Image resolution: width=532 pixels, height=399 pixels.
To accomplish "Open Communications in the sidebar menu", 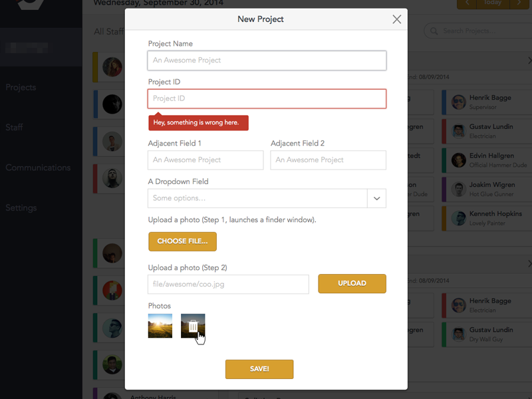I will pos(38,168).
